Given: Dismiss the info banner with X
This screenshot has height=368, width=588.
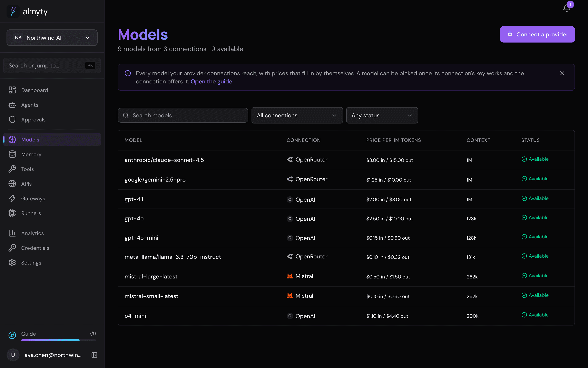Looking at the screenshot, I should (x=562, y=73).
